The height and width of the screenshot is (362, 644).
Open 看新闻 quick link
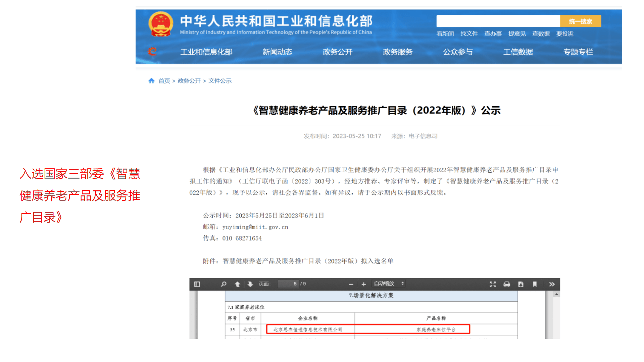445,34
